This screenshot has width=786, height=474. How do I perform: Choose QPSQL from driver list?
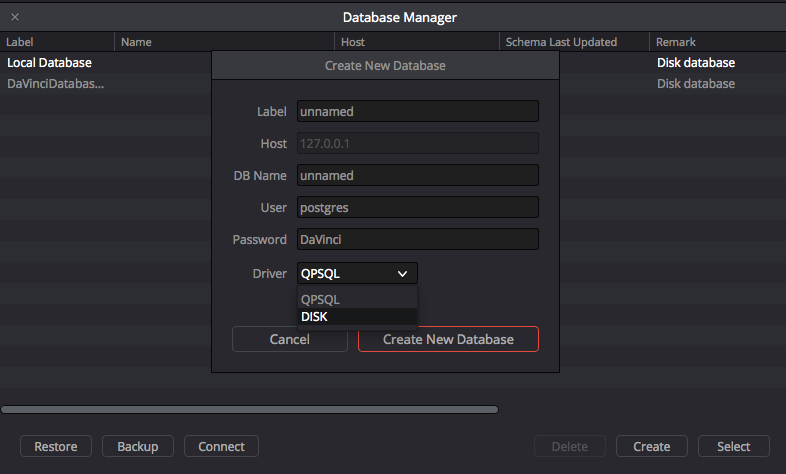tap(357, 299)
